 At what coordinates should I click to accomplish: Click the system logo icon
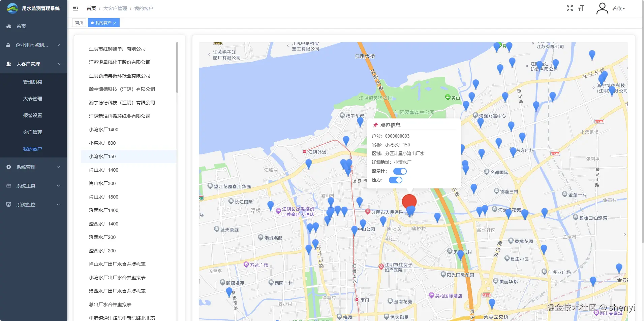click(x=12, y=8)
